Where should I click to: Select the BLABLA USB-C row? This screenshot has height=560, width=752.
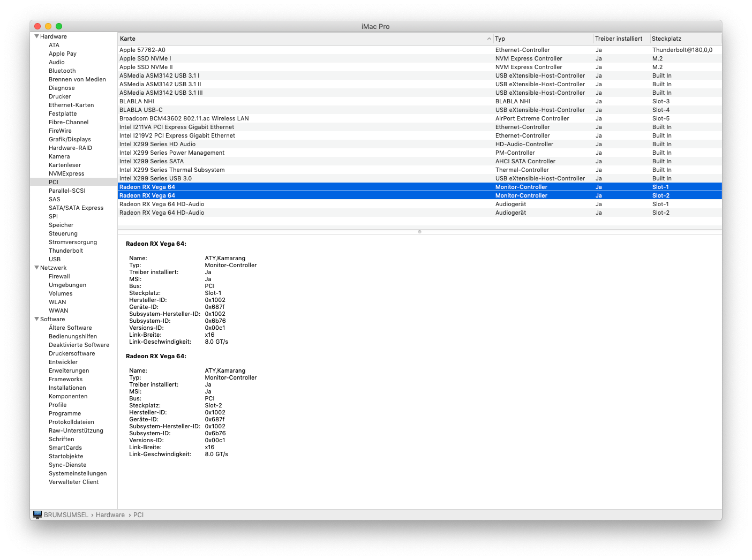(x=420, y=110)
